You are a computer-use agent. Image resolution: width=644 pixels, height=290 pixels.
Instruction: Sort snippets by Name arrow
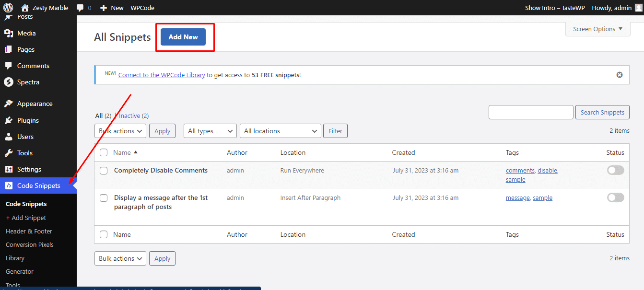(x=136, y=152)
